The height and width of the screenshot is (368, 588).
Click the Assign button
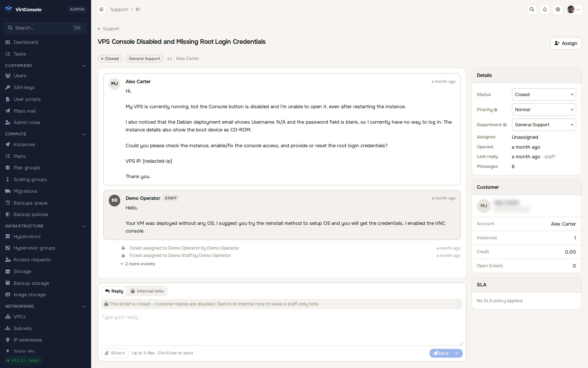click(x=566, y=43)
